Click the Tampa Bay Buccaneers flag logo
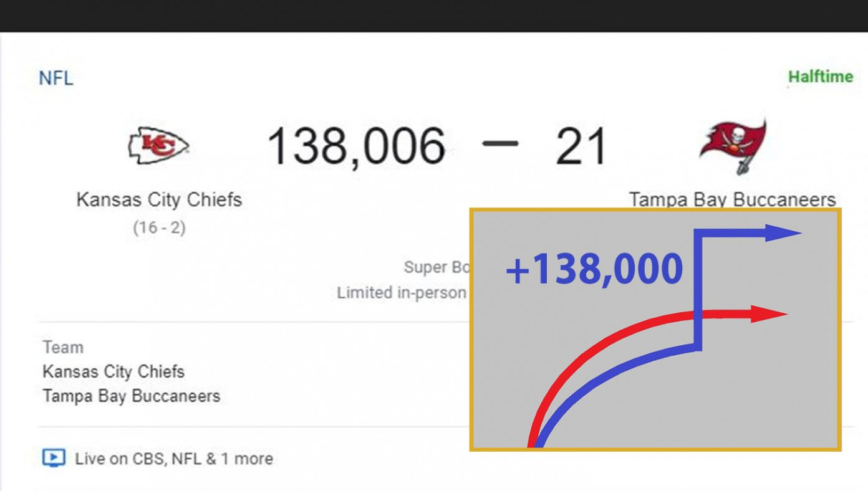The image size is (868, 491). 733,146
